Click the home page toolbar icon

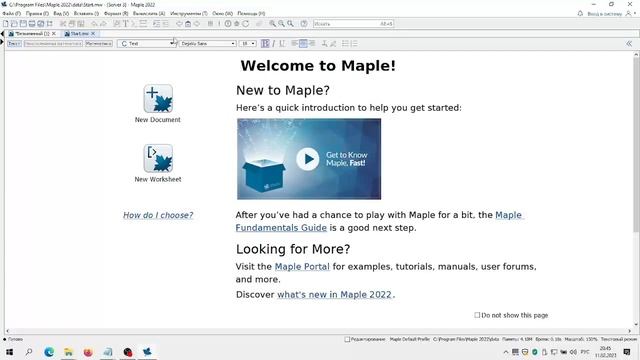click(x=188, y=24)
